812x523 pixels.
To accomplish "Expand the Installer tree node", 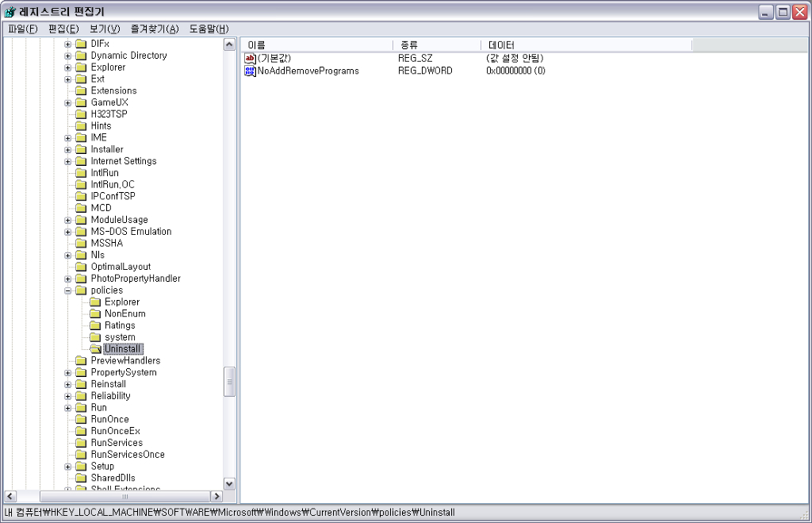I will tap(68, 150).
